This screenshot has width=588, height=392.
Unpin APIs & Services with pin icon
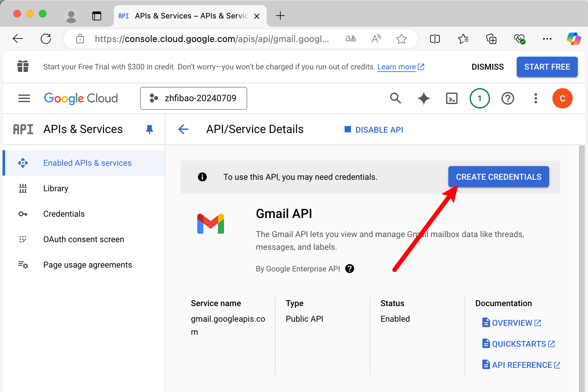click(150, 129)
